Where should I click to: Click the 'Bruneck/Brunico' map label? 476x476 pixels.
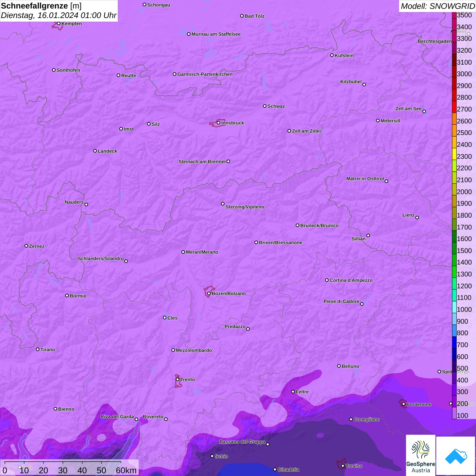tap(319, 225)
